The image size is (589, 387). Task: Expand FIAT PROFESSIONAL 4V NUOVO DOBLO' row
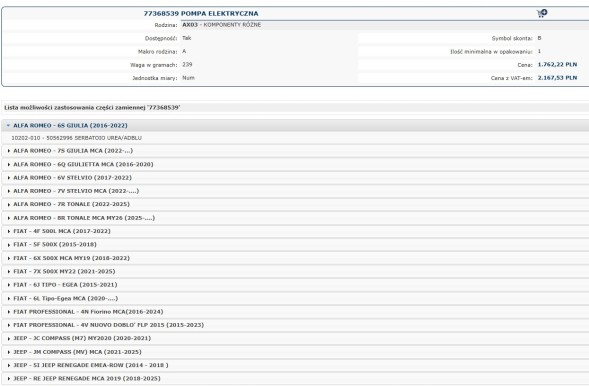pyautogui.click(x=295, y=325)
